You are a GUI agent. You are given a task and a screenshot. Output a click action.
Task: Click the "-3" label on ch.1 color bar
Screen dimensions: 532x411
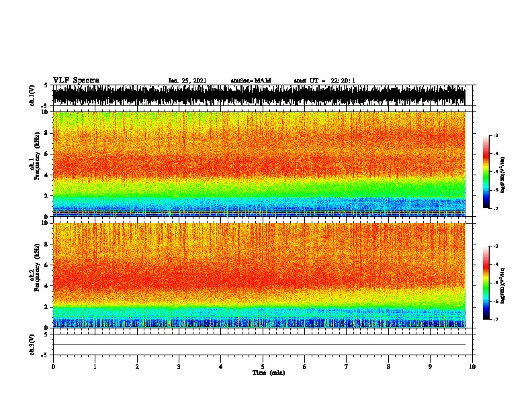(x=495, y=135)
